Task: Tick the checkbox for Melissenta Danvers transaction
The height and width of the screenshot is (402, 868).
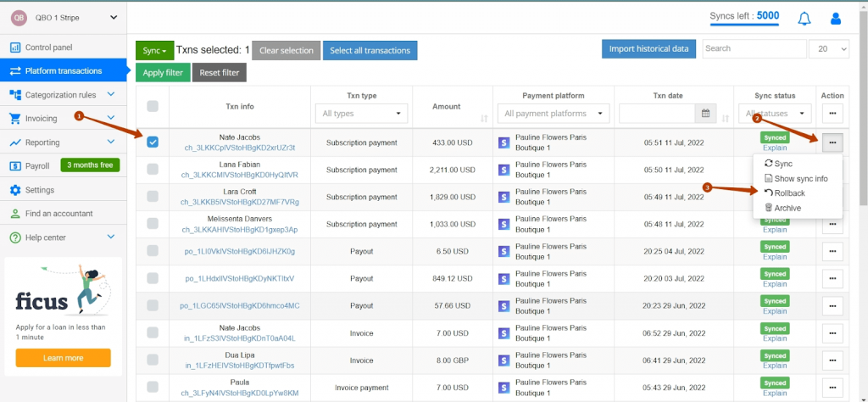Action: tap(153, 224)
